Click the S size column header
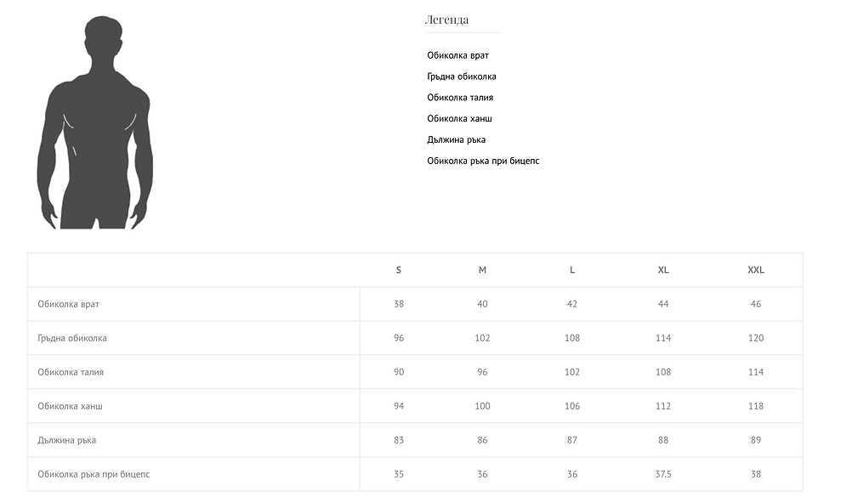The height and width of the screenshot is (504, 841). pyautogui.click(x=399, y=270)
